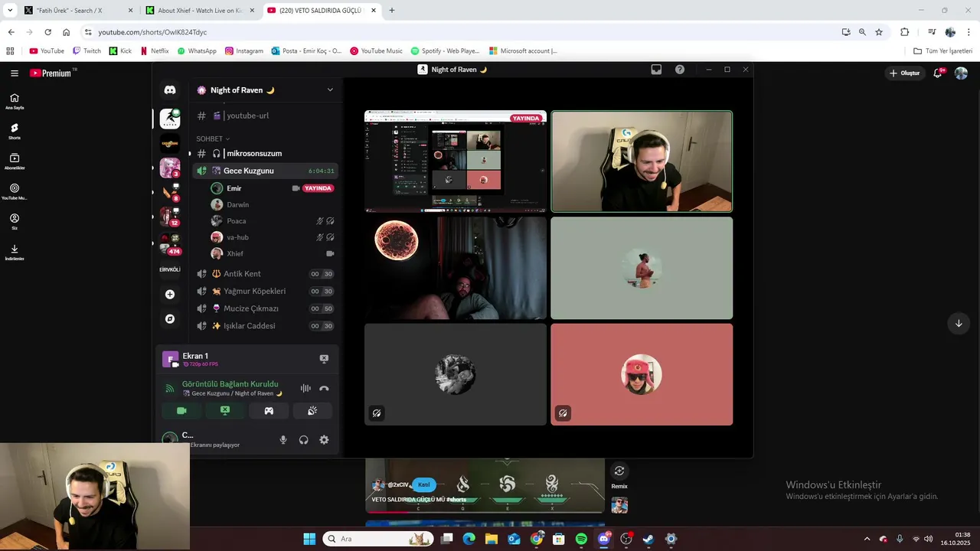Open the YouTube hamburger guide menu
The height and width of the screenshot is (551, 980).
click(x=15, y=73)
